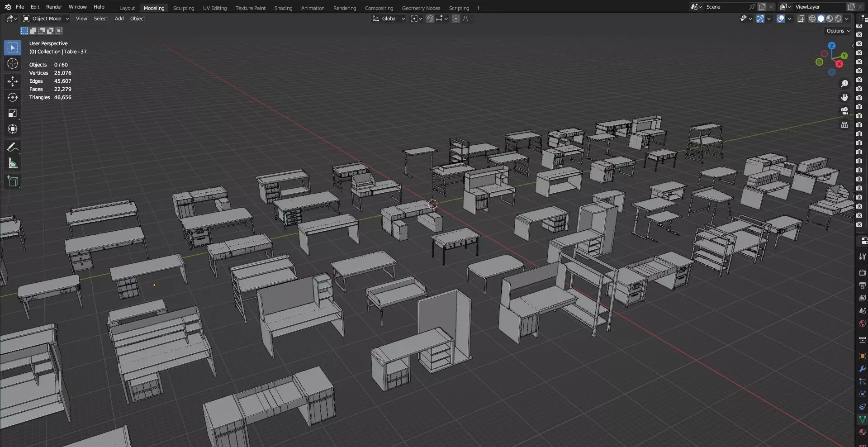Select the Rotate tool

13,97
